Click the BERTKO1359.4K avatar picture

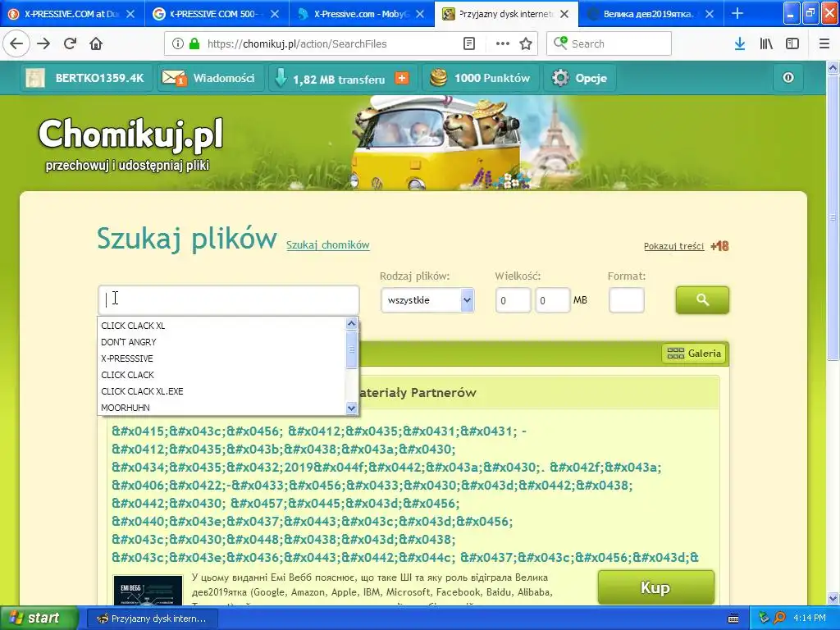pos(35,78)
